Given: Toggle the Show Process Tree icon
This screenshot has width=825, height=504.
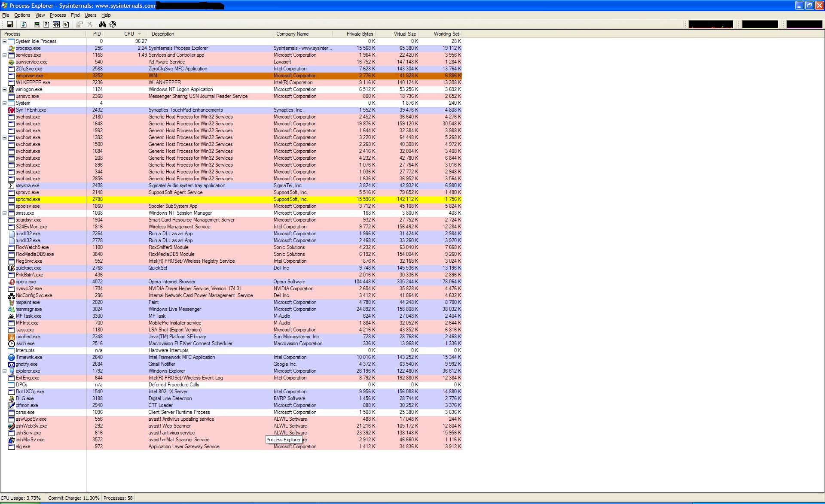Looking at the screenshot, I should tap(46, 24).
